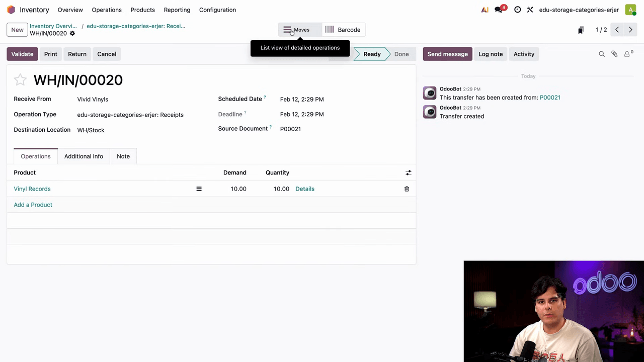
Task: Open the detailed operations icon on Vinyl Records
Action: pos(199,189)
